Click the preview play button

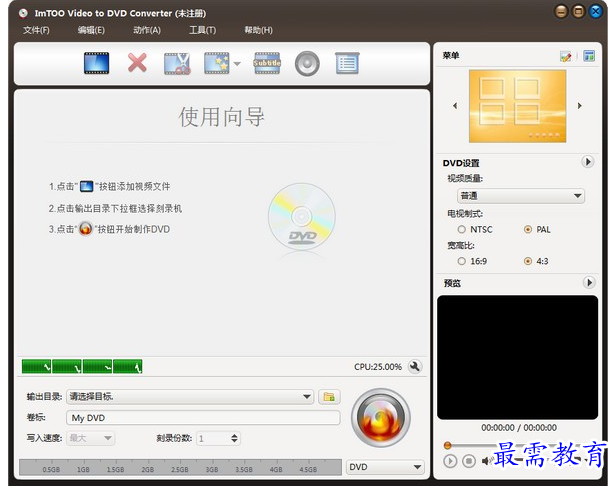click(450, 461)
